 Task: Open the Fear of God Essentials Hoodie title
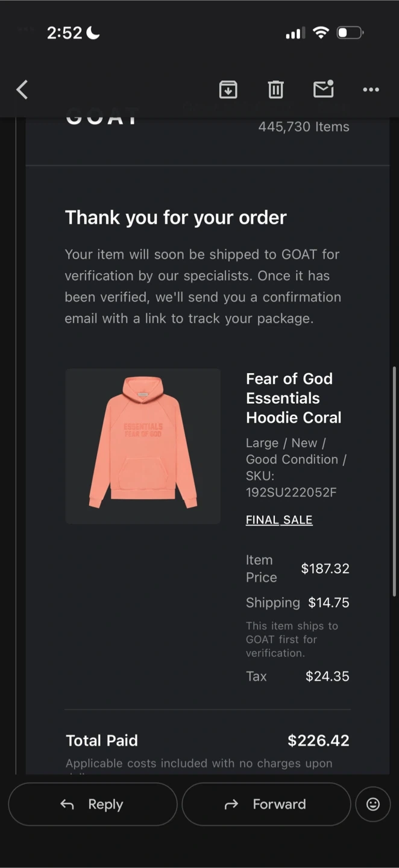294,398
